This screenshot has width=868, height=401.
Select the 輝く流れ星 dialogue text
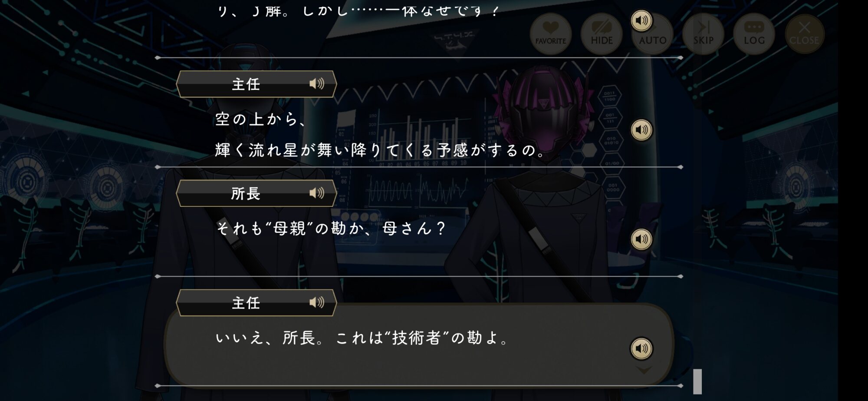click(x=381, y=150)
